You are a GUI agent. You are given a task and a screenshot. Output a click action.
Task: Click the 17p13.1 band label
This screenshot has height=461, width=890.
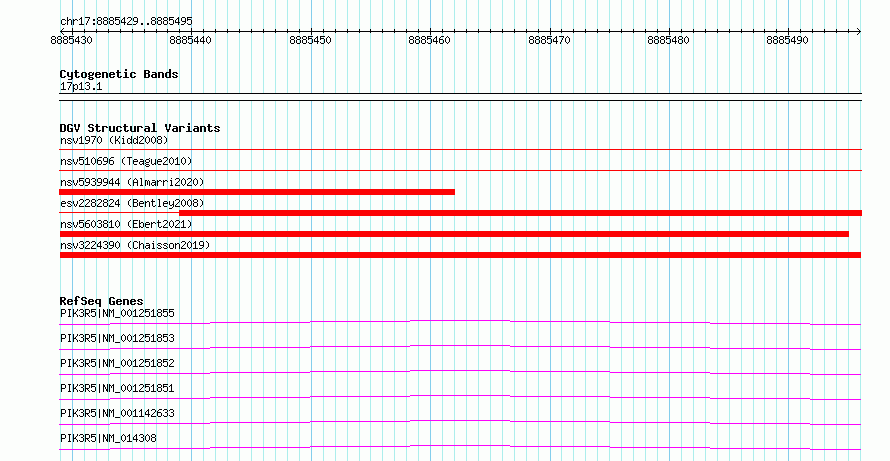(x=81, y=87)
